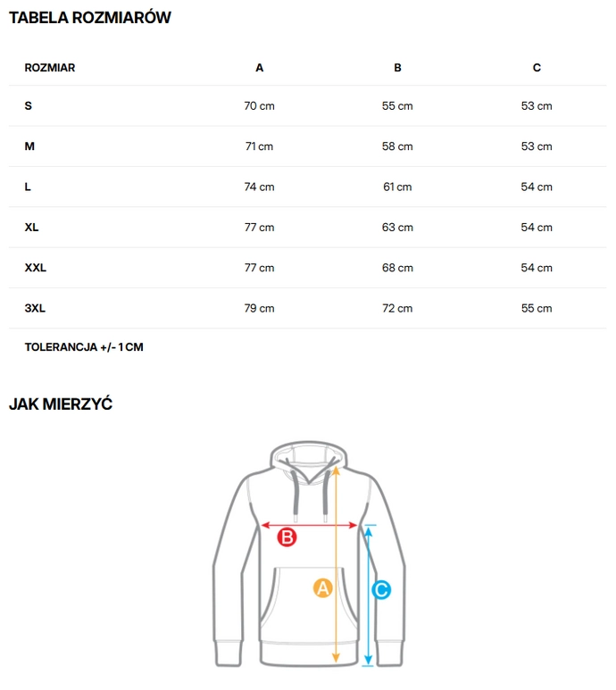Click the A column header in the table
616x690 pixels.
click(260, 68)
